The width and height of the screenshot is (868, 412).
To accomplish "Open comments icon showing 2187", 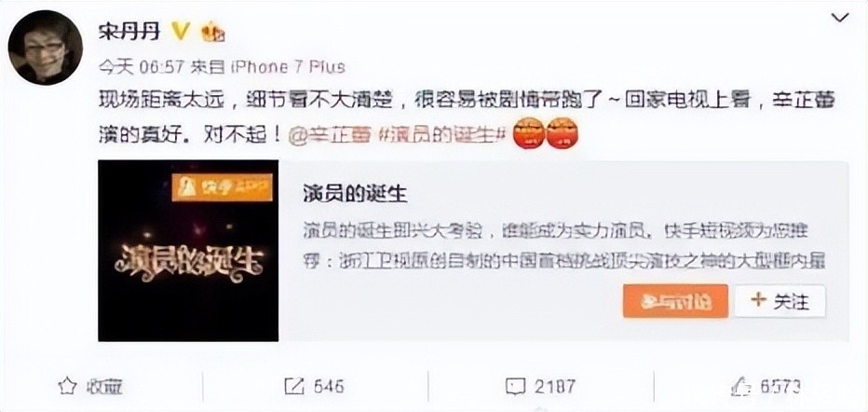I will [x=516, y=386].
